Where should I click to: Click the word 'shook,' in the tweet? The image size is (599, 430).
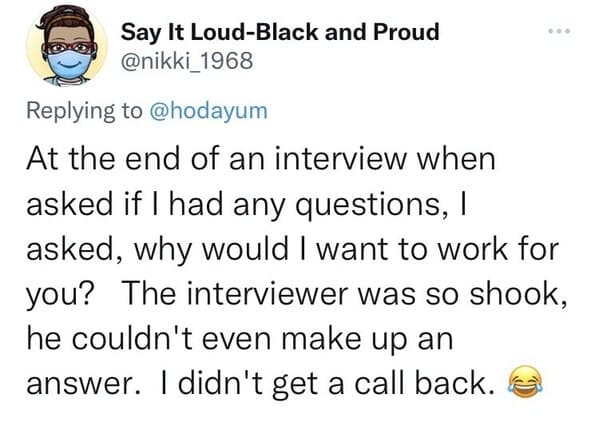tap(518, 294)
